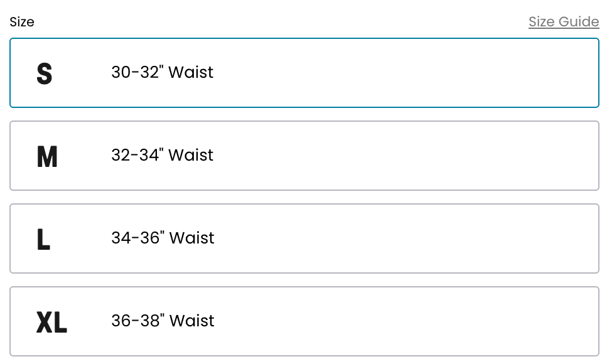Click the bold M letter
The height and width of the screenshot is (364, 607).
pyautogui.click(x=47, y=156)
